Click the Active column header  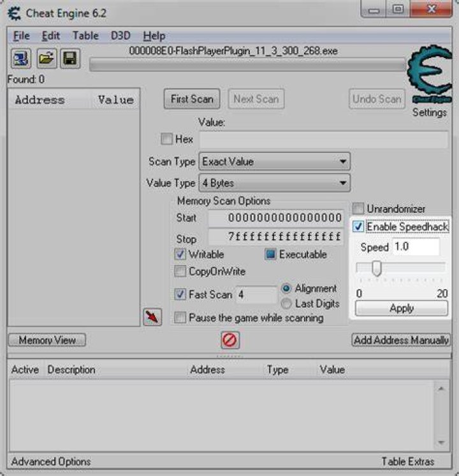coord(25,370)
